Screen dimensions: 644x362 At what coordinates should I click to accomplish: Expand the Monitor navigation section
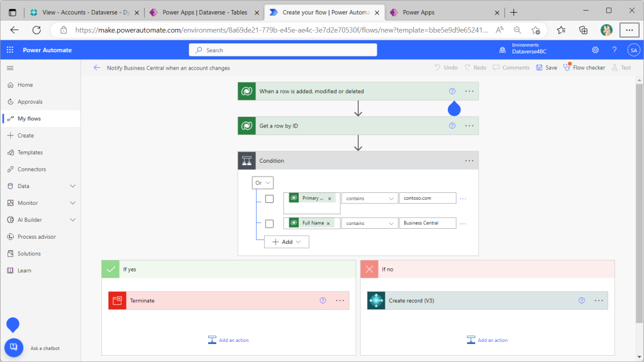(73, 203)
